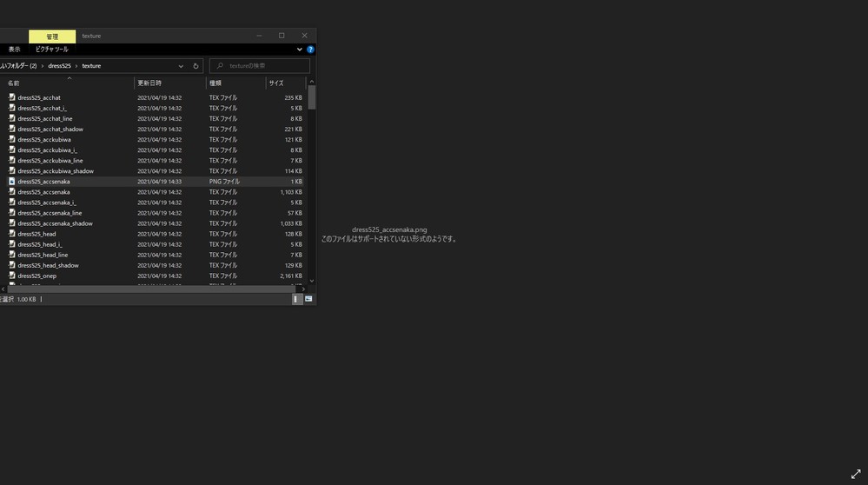Click the dress525_acchat TEX file icon
This screenshot has height=485, width=868.
pyautogui.click(x=12, y=98)
